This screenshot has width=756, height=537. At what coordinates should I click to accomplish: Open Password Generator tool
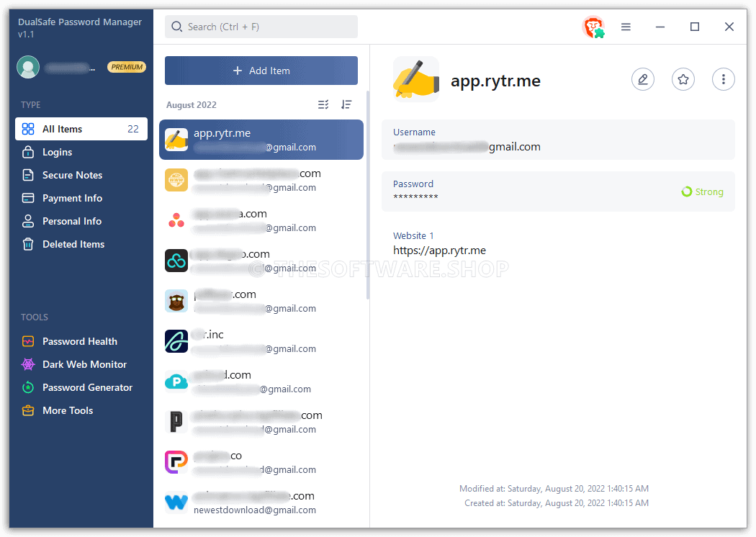(x=81, y=387)
